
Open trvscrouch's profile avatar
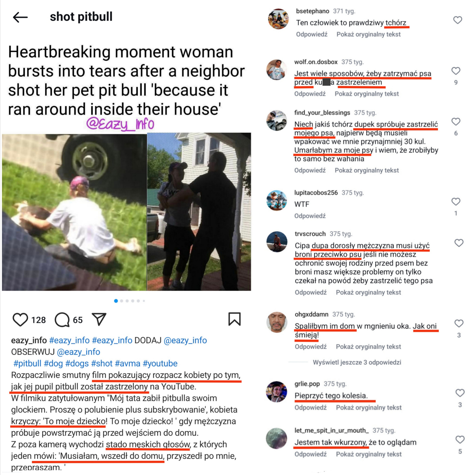pos(277,242)
